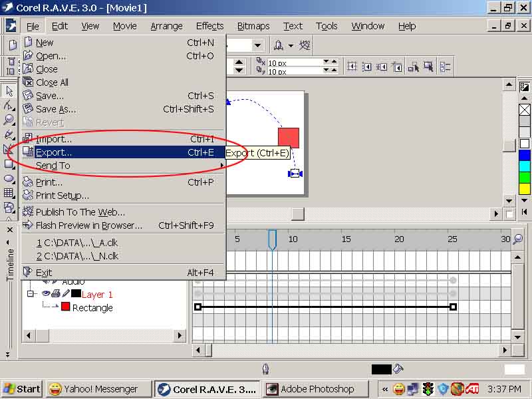Click the first snapping icon on property bar
The image size is (532, 399).
352,66
